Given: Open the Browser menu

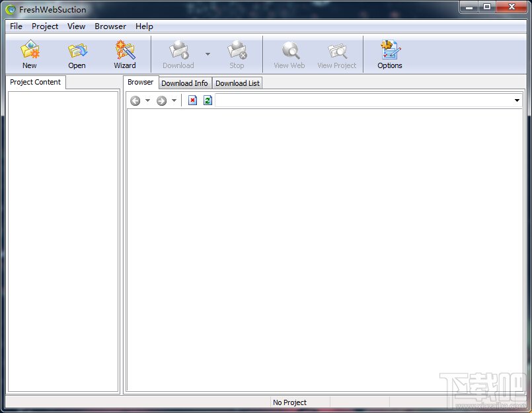Looking at the screenshot, I should 110,26.
